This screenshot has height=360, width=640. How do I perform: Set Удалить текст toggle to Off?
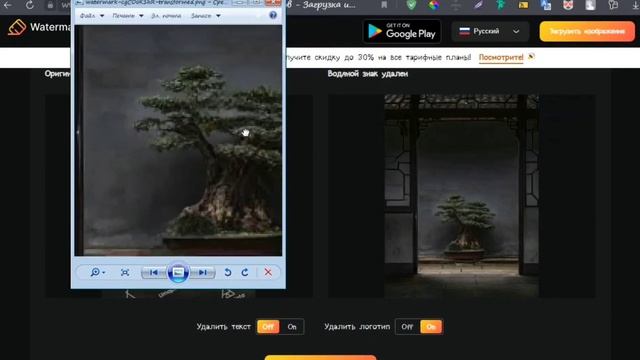[268, 327]
